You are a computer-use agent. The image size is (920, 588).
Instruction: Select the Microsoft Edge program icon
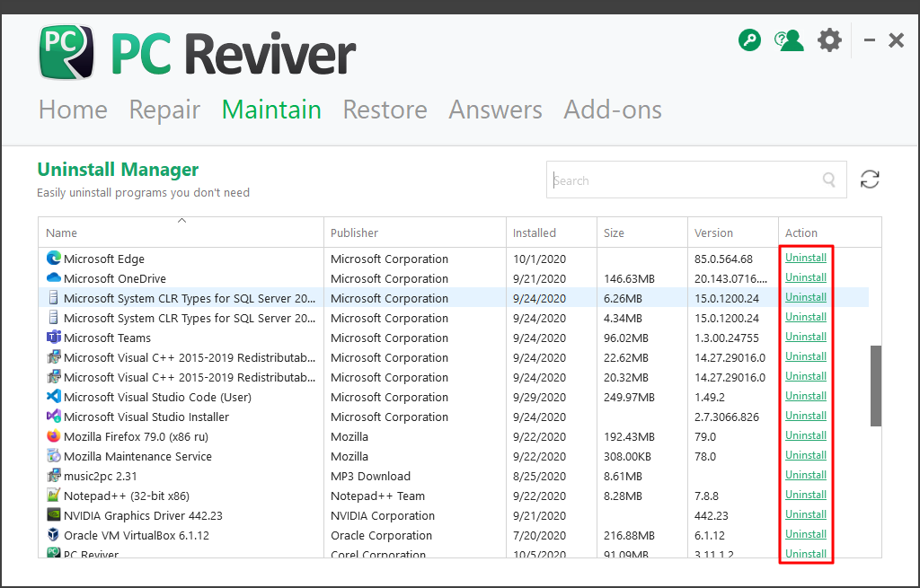53,259
